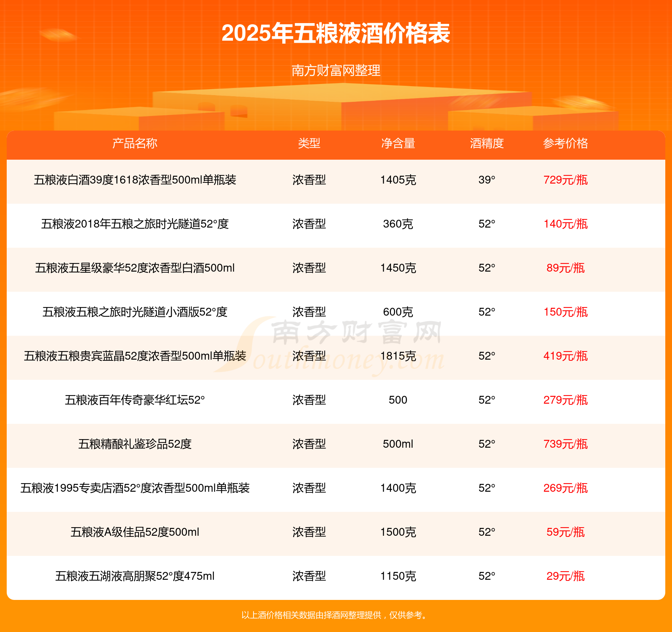Select product name "五粮精酿礼鉴珍品52度"
672x632 pixels.
click(x=135, y=444)
